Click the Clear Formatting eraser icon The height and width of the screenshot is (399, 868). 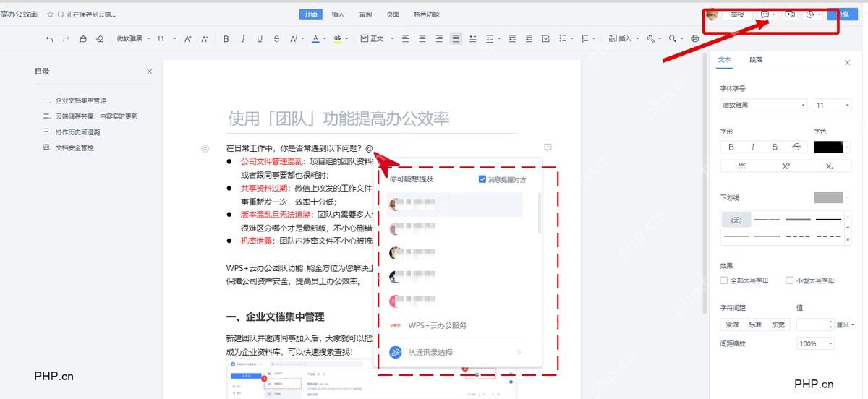pyautogui.click(x=100, y=39)
